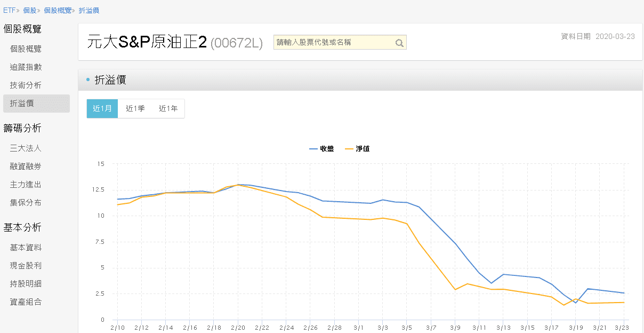
Task: Toggle 淨值 series in chart legend
Action: point(357,149)
